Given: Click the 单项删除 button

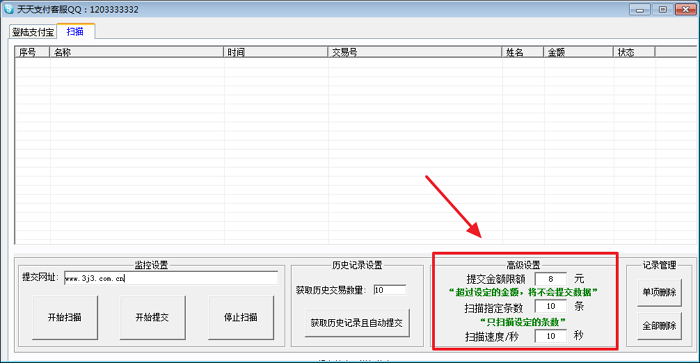Looking at the screenshot, I should (659, 292).
